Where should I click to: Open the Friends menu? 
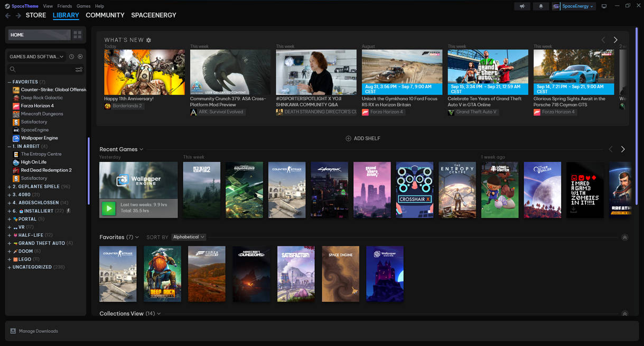pyautogui.click(x=64, y=6)
